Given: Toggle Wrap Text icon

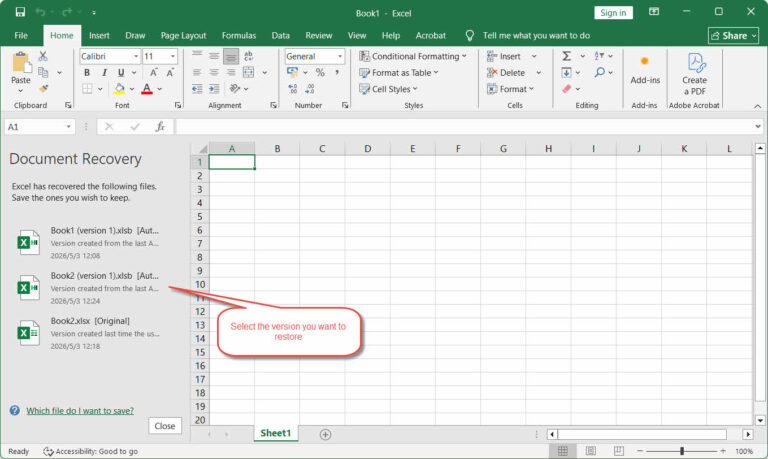Looking at the screenshot, I should coord(248,56).
